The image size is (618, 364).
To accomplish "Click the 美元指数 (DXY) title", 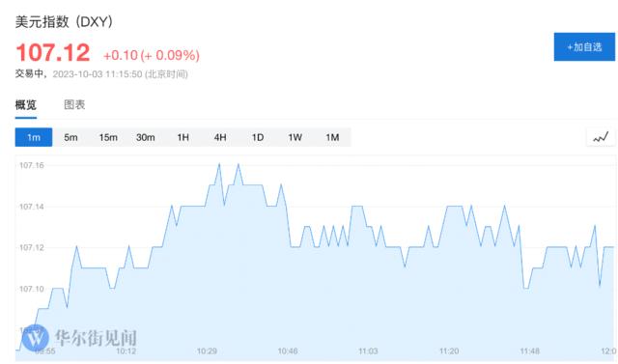I will (x=64, y=21).
